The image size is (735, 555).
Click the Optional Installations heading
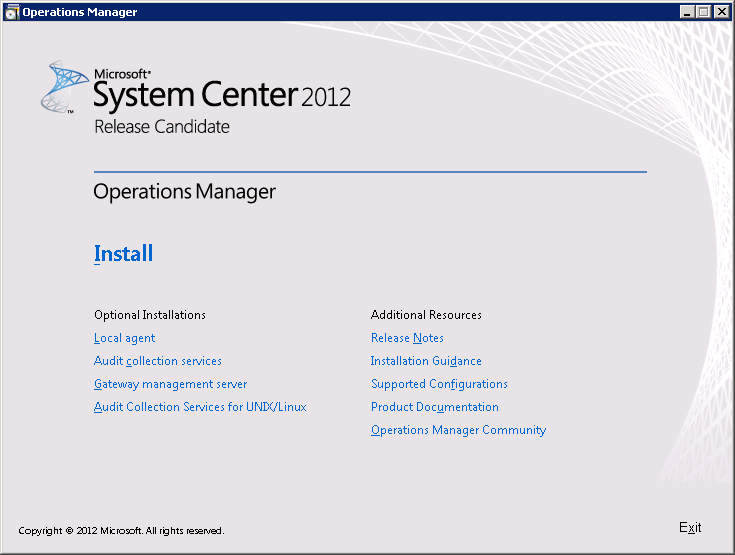[x=150, y=315]
